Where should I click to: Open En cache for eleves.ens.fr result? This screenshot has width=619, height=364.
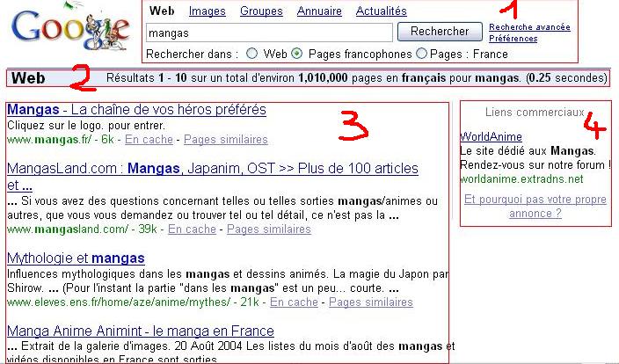pos(294,302)
